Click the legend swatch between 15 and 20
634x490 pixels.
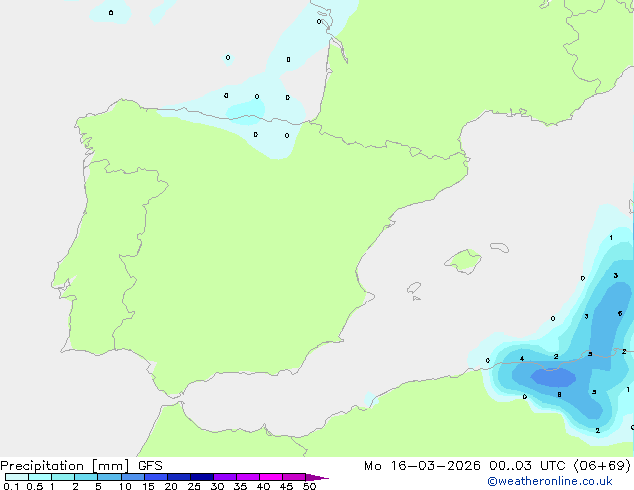click(156, 477)
